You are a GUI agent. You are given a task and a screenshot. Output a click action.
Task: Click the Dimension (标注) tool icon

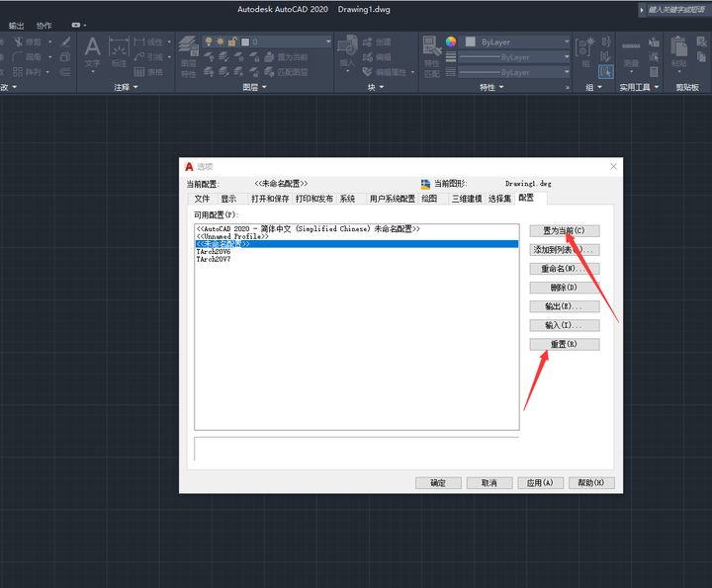click(120, 51)
